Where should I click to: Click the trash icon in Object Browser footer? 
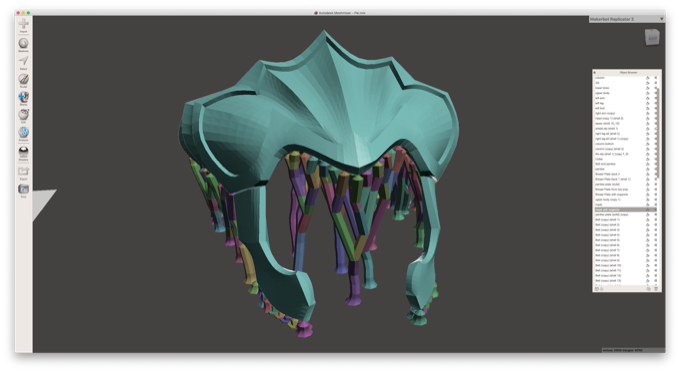click(x=656, y=289)
